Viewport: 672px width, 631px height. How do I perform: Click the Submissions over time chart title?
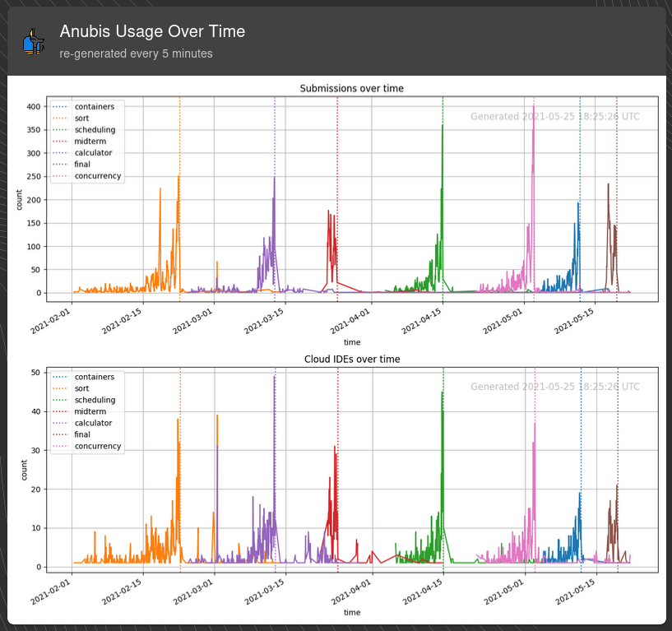(x=352, y=88)
